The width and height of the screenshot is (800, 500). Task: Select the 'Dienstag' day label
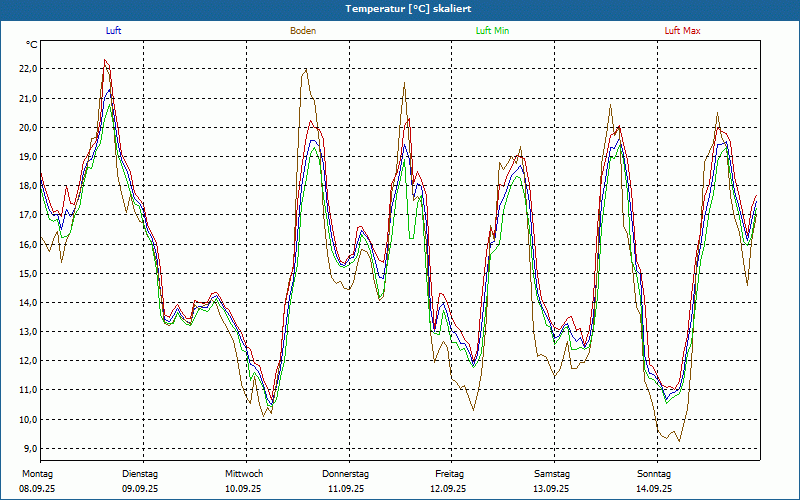click(x=140, y=473)
